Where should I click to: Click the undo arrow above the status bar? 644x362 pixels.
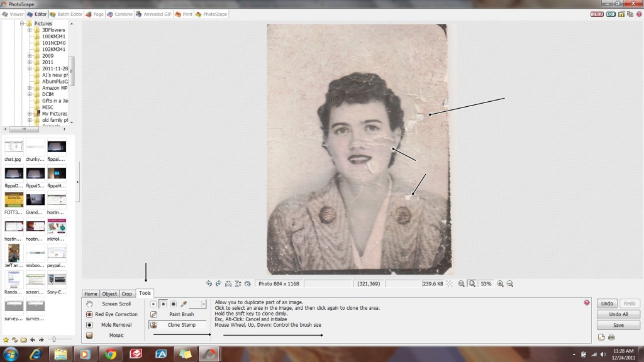point(209,283)
